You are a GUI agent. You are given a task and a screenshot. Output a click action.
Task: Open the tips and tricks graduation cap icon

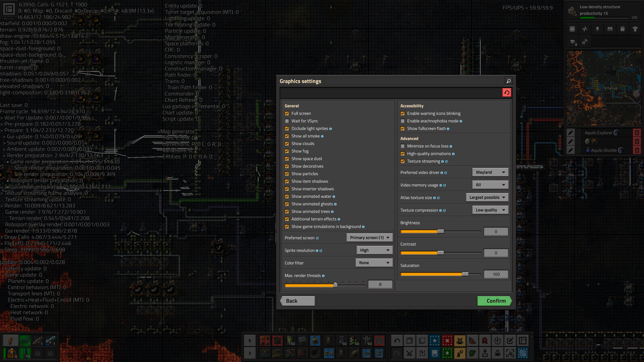[573, 42]
